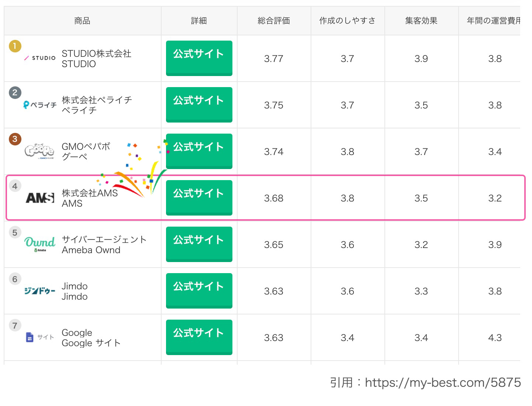Click the ペライチ logo image
This screenshot has height=406, width=532.
(40, 105)
